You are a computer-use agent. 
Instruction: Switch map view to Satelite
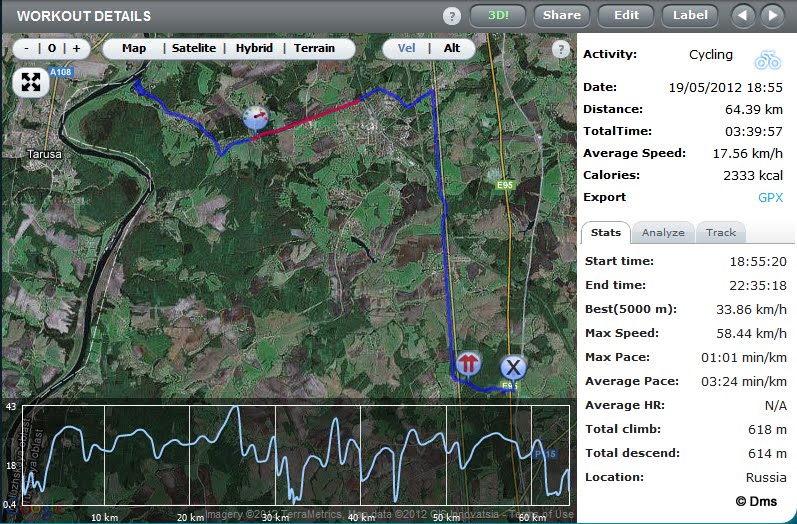pos(194,48)
